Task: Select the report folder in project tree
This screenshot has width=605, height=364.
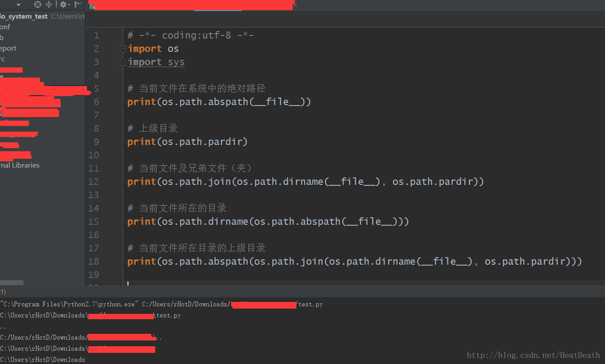Action: point(8,48)
